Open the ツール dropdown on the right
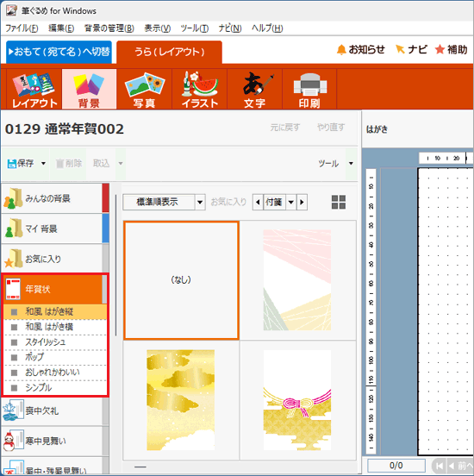Viewport: 474px width, 476px height. [351, 164]
